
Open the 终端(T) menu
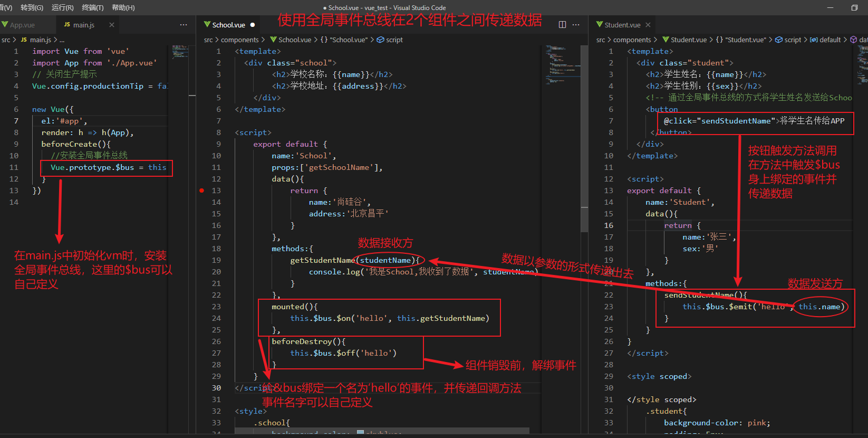(x=93, y=7)
